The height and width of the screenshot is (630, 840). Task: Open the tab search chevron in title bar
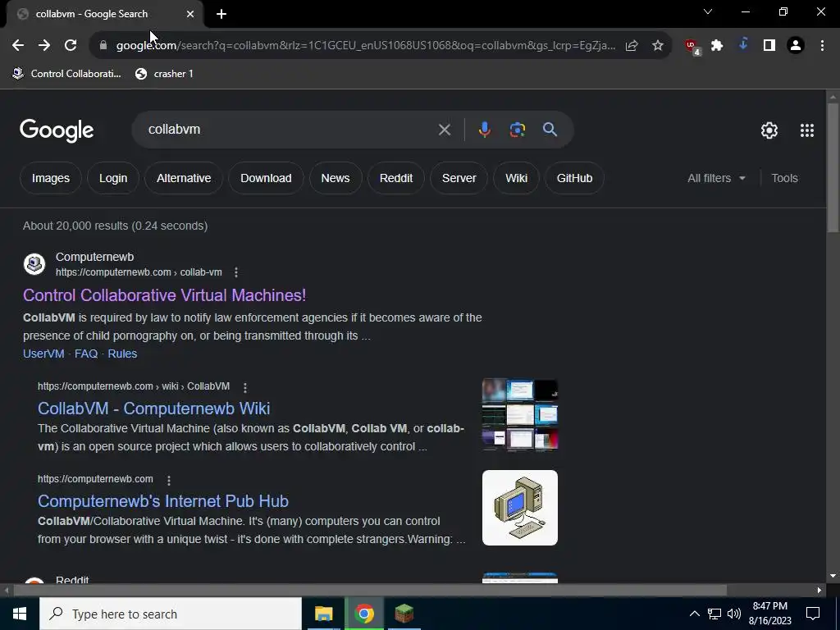point(708,11)
